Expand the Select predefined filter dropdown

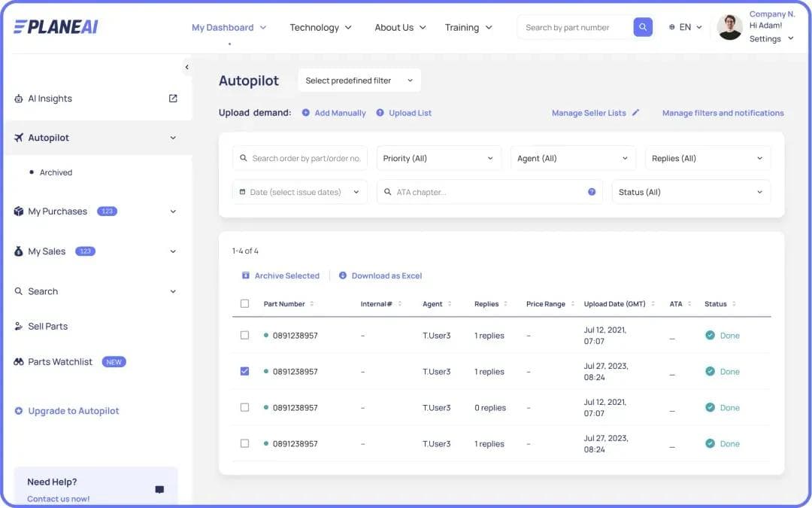click(359, 81)
